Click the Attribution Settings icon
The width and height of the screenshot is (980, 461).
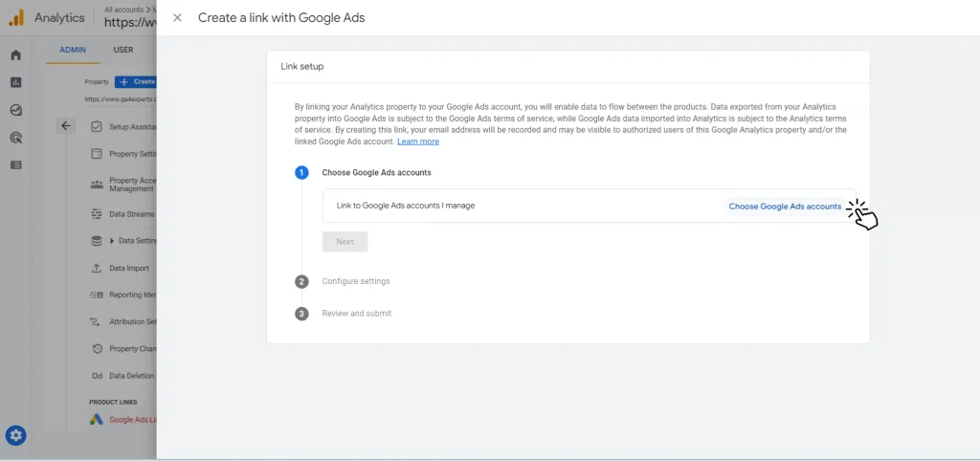[x=97, y=321]
